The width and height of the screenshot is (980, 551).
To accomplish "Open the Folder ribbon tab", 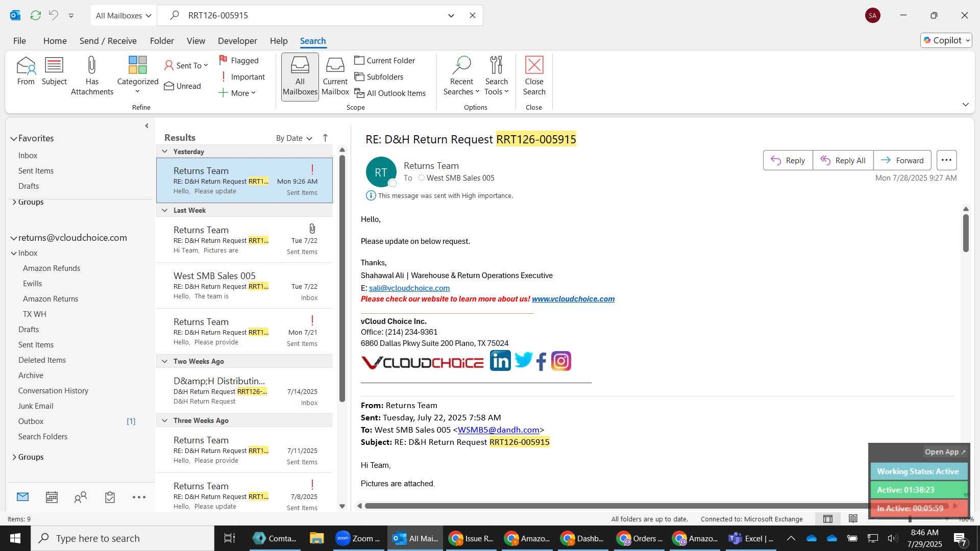I will coord(162,41).
